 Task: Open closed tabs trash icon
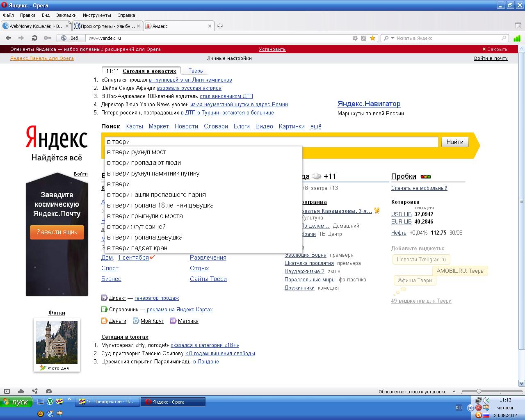[518, 25]
